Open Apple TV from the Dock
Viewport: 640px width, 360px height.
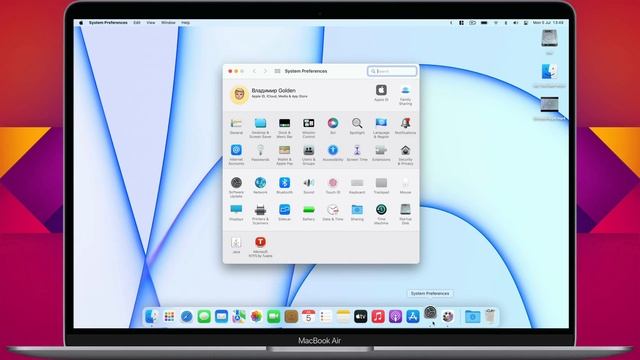click(360, 316)
